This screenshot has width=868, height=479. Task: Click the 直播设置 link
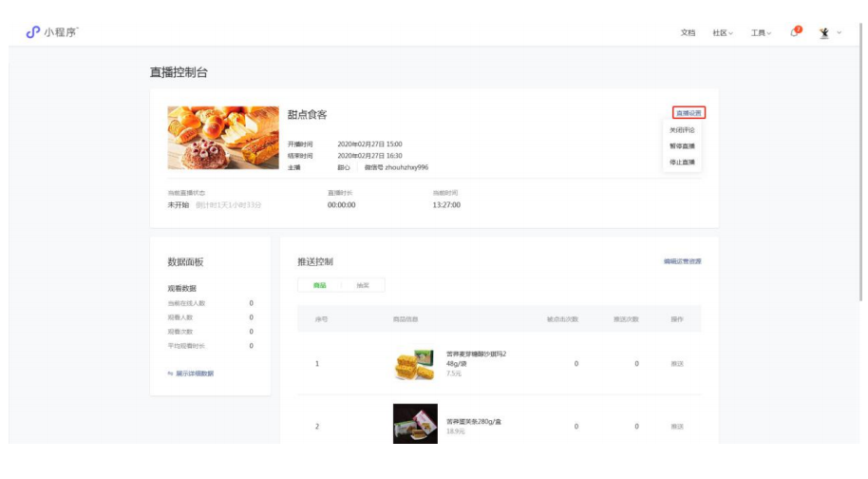(689, 113)
